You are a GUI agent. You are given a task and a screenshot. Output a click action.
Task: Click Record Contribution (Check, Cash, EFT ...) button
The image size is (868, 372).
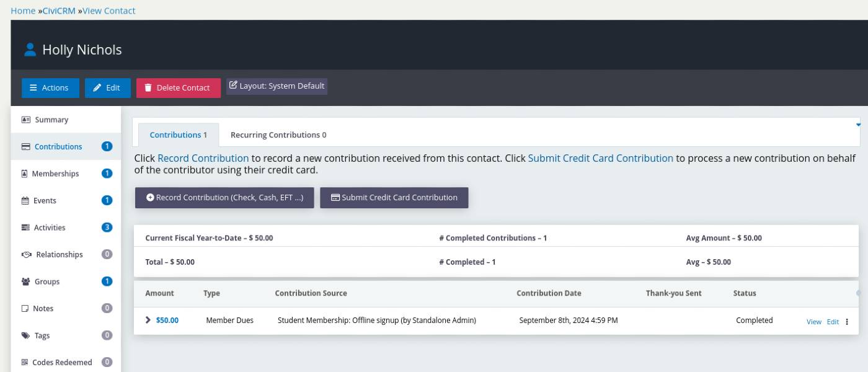[x=224, y=198]
